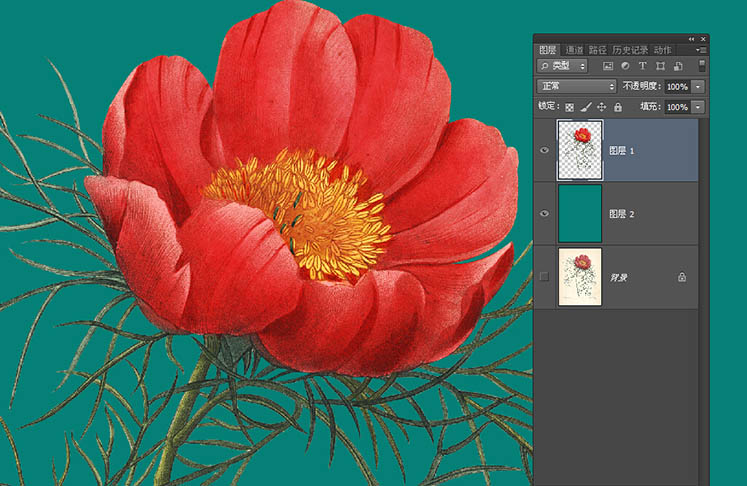
Task: Toggle the layer filtering on/off switch
Action: (x=702, y=66)
